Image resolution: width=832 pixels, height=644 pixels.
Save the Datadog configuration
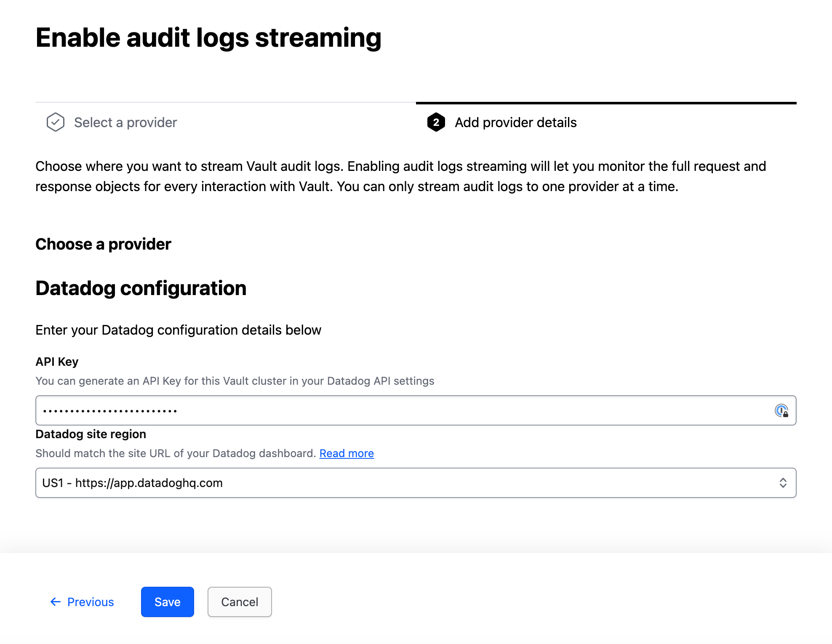167,602
